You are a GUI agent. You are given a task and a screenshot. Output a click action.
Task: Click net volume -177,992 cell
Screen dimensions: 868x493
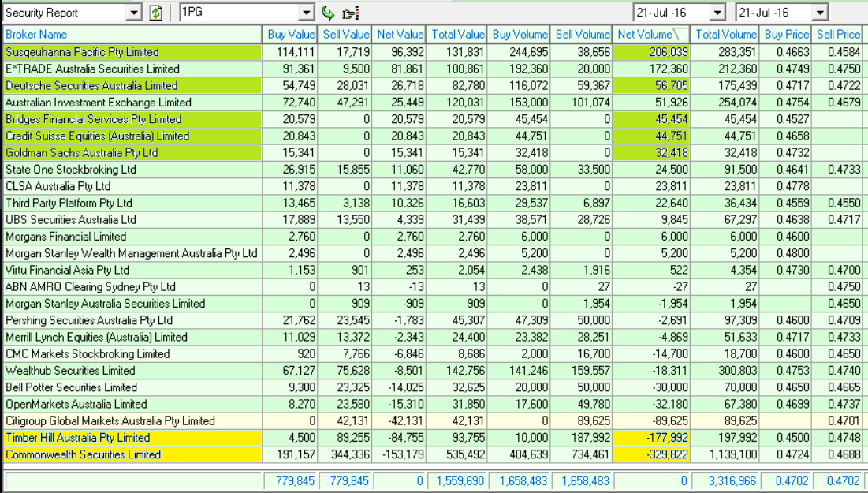pyautogui.click(x=651, y=438)
